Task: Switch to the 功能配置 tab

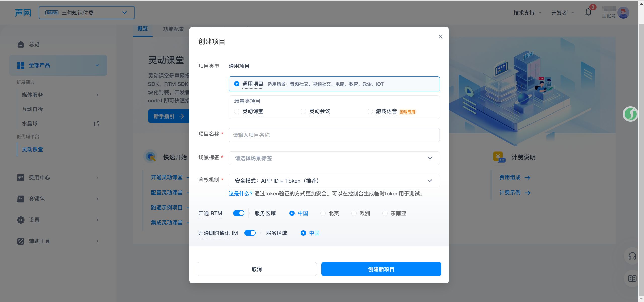Action: pyautogui.click(x=173, y=29)
